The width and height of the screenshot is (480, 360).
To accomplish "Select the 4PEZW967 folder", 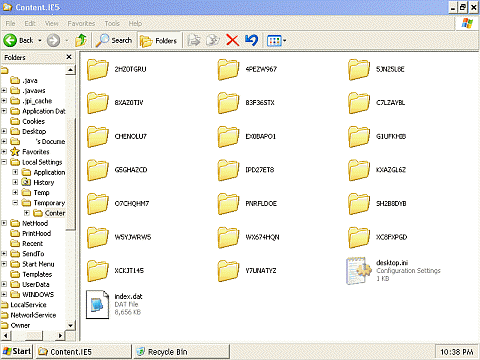I will [247, 69].
